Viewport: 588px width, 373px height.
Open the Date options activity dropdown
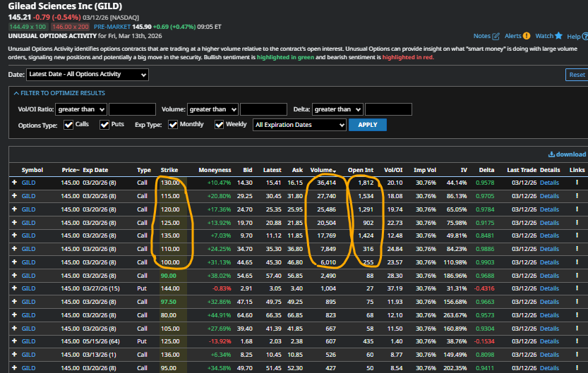coord(87,75)
